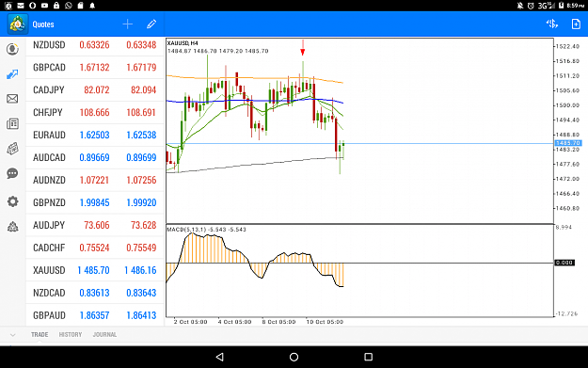The height and width of the screenshot is (368, 588).
Task: Tap the battery status bar icon
Action: click(x=561, y=6)
